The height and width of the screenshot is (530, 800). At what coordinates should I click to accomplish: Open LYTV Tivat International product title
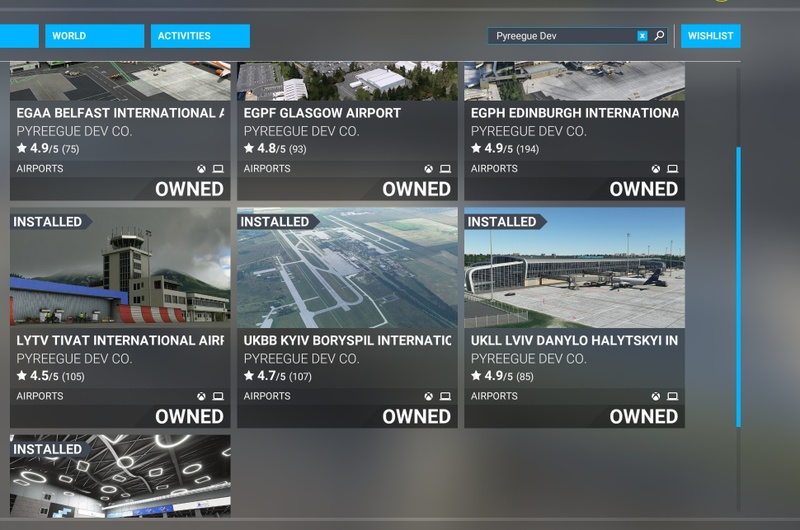120,341
